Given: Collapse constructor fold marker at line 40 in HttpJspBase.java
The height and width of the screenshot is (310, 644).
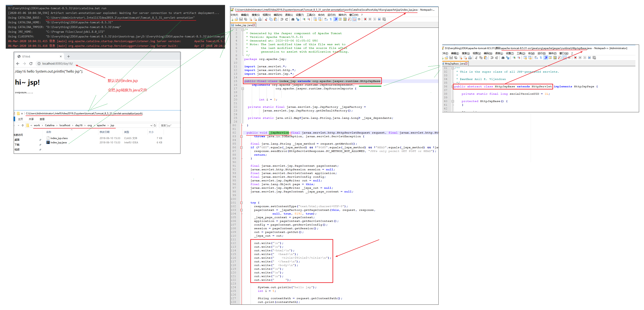Looking at the screenshot, I should pyautogui.click(x=453, y=101).
